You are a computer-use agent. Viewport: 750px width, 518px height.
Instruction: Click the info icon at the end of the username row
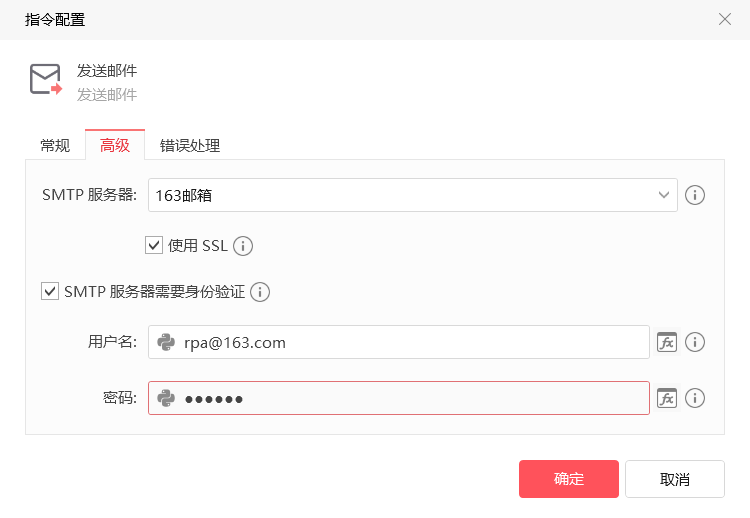pos(695,342)
